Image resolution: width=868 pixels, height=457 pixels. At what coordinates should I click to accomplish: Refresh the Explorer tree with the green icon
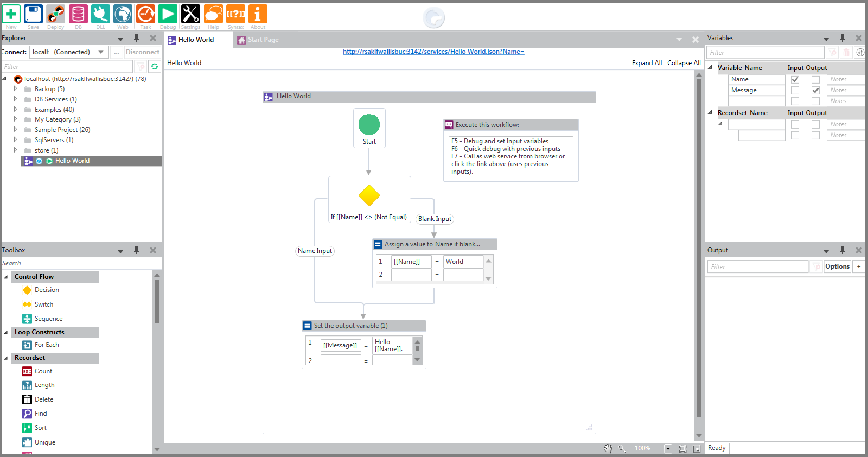155,66
